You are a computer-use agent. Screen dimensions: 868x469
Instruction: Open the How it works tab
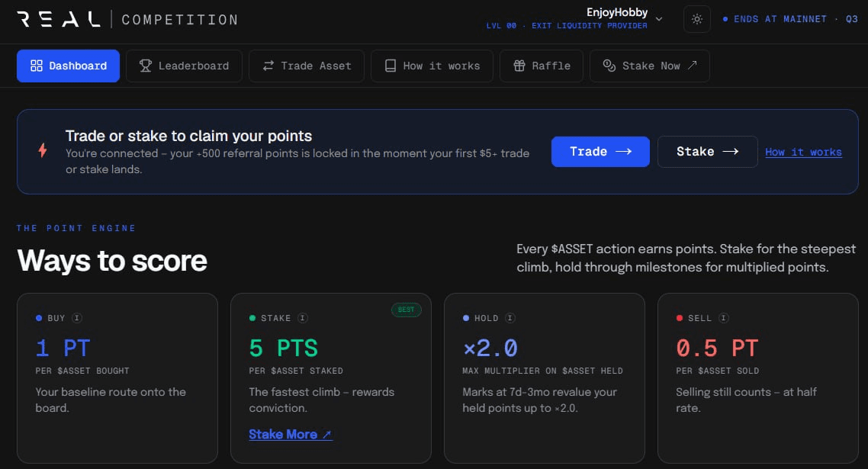pos(432,66)
